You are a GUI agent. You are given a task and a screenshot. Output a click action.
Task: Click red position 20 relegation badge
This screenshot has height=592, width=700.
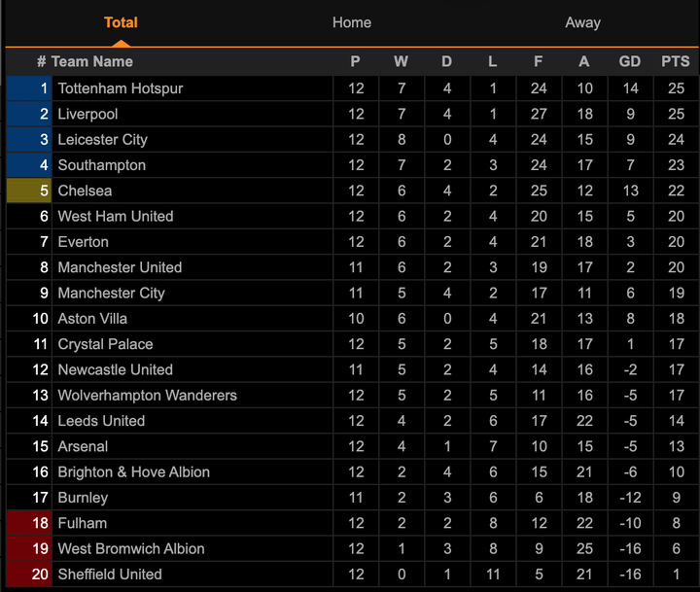[29, 575]
